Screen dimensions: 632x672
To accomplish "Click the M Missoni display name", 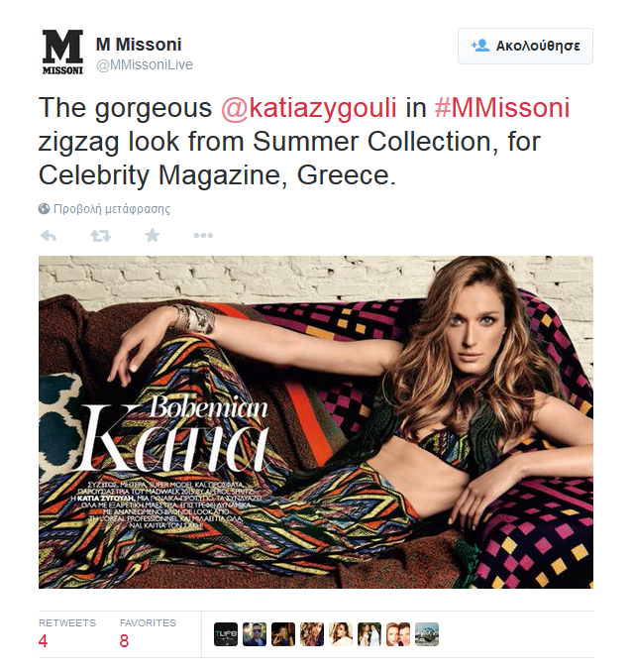I will (139, 45).
